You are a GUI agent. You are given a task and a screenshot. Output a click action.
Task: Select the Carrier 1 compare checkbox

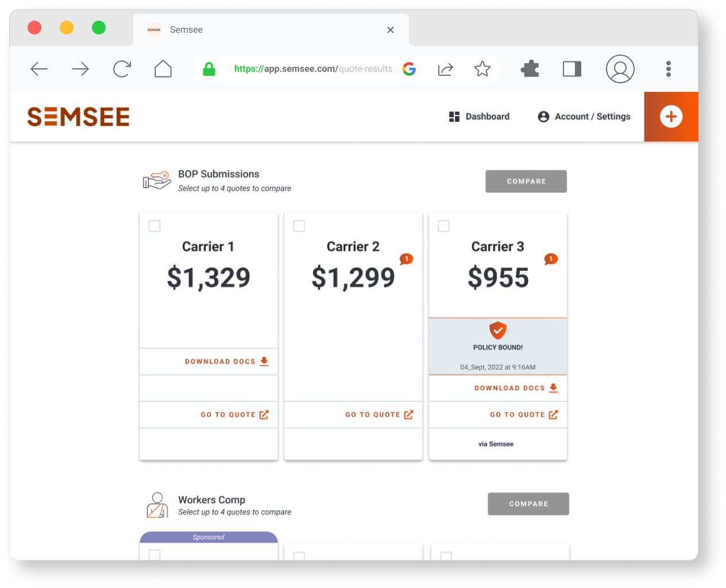coord(154,226)
